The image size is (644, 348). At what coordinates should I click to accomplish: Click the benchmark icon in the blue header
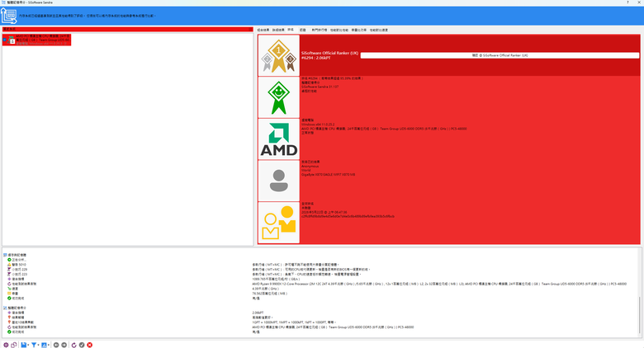8,16
